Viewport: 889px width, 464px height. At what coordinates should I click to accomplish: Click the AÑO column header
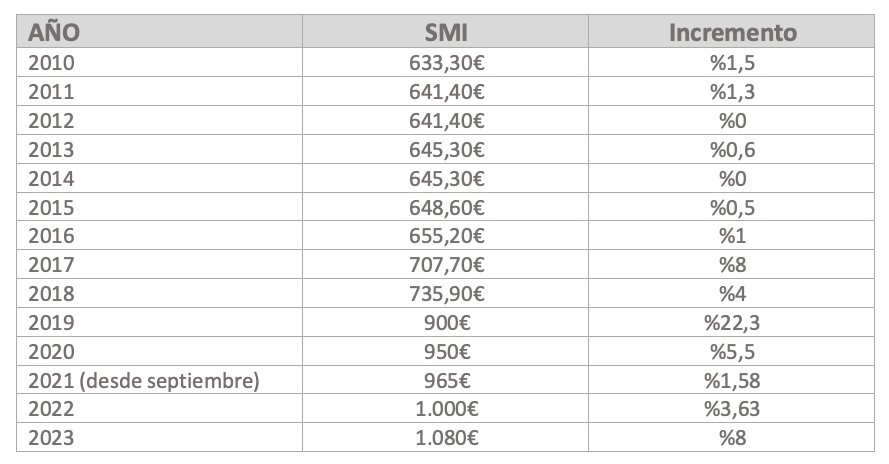(159, 31)
